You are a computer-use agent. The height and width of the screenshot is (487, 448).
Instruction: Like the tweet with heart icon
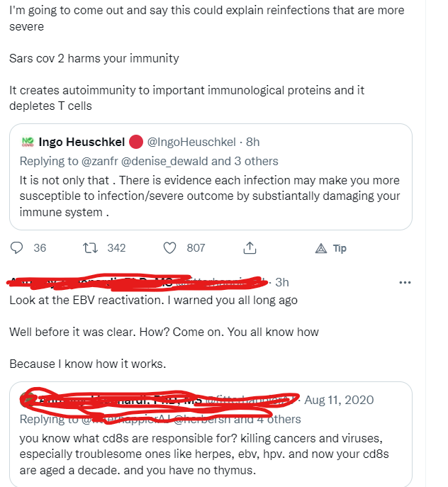coord(169,247)
